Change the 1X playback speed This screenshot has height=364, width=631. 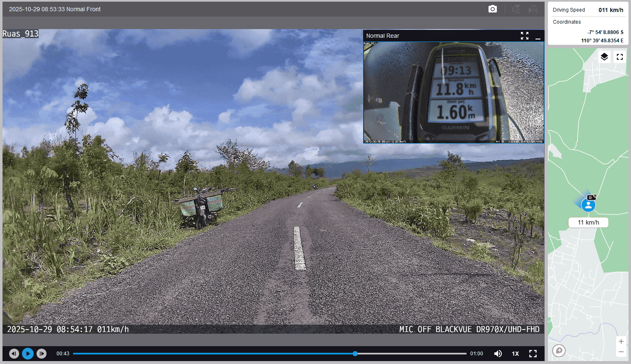click(x=516, y=354)
